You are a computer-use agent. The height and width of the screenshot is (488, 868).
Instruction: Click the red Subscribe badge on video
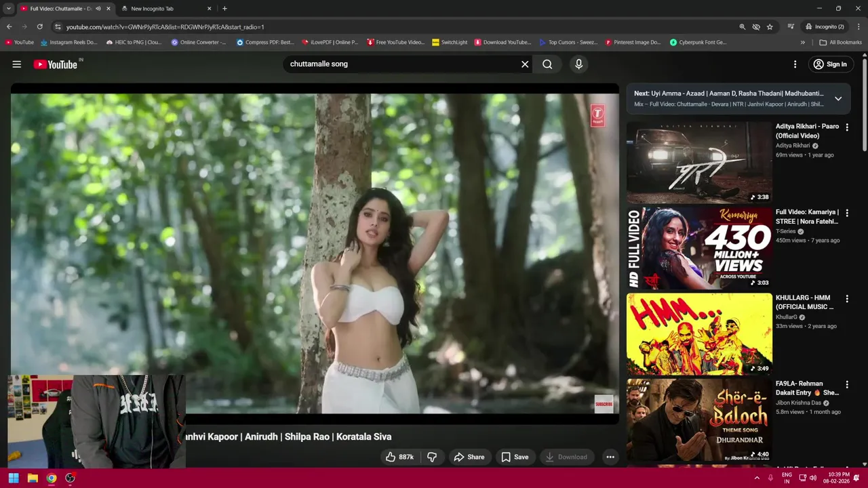tap(604, 404)
